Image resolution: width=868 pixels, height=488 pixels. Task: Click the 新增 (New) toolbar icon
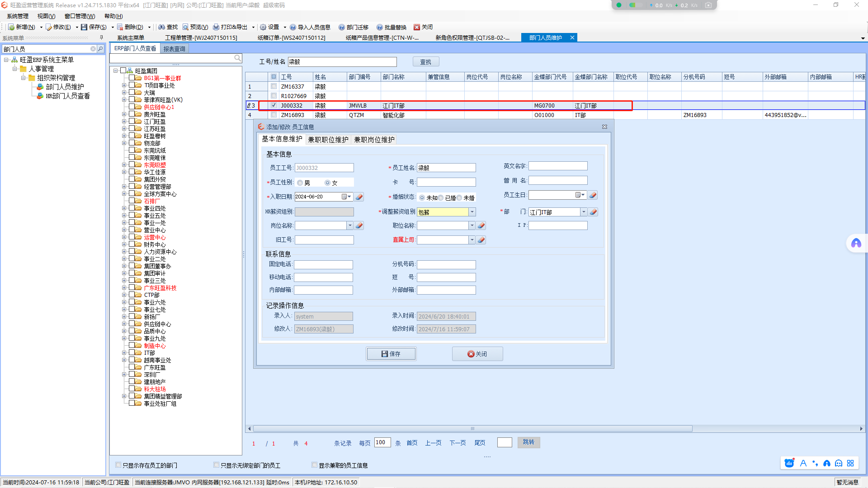click(12, 27)
